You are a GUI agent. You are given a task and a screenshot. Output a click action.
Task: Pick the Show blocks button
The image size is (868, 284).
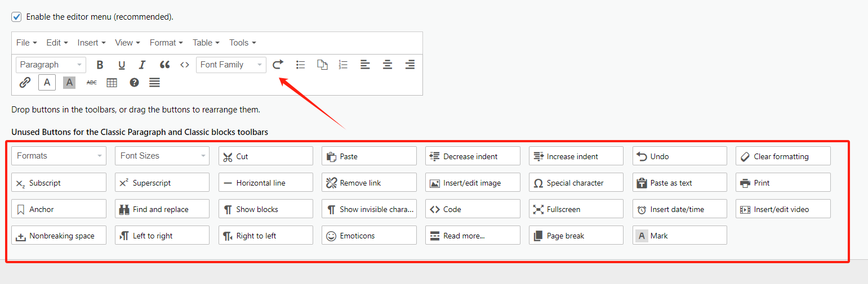[x=266, y=209]
